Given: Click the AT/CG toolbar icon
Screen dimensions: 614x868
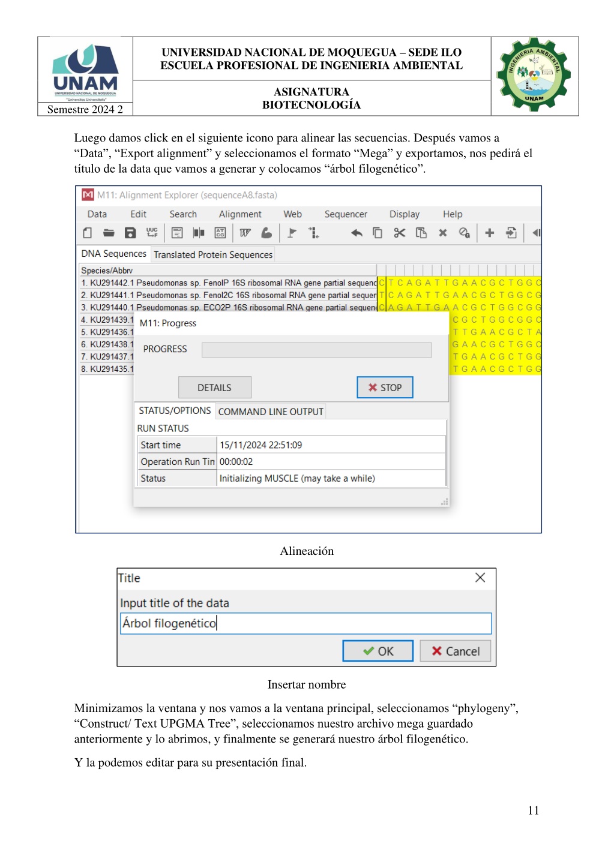Looking at the screenshot, I should (x=220, y=233).
